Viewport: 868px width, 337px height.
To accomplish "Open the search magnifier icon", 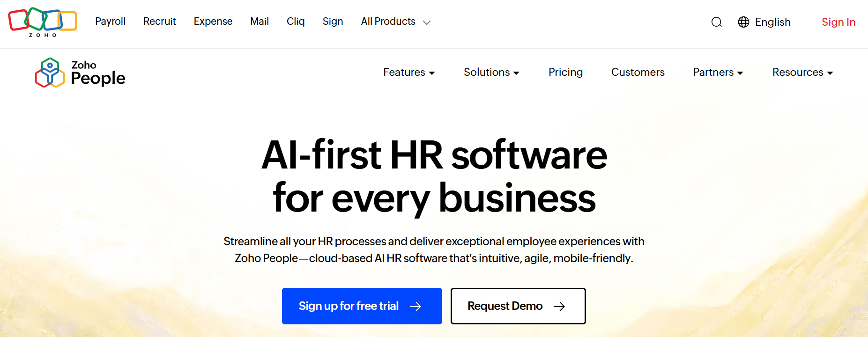I will click(716, 22).
